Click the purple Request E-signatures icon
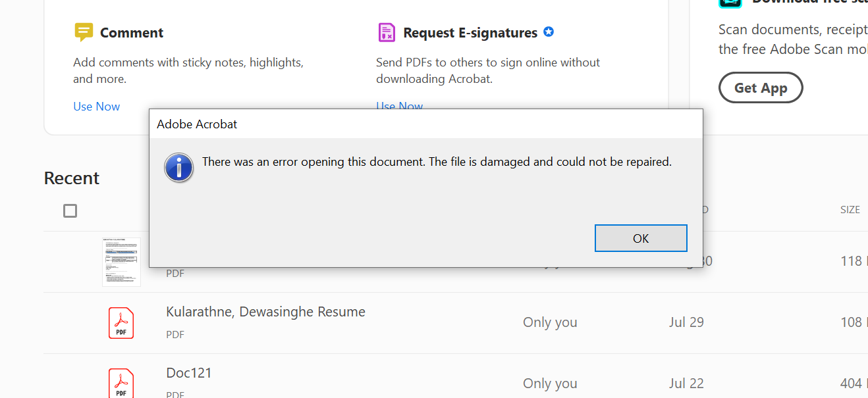 [x=387, y=32]
